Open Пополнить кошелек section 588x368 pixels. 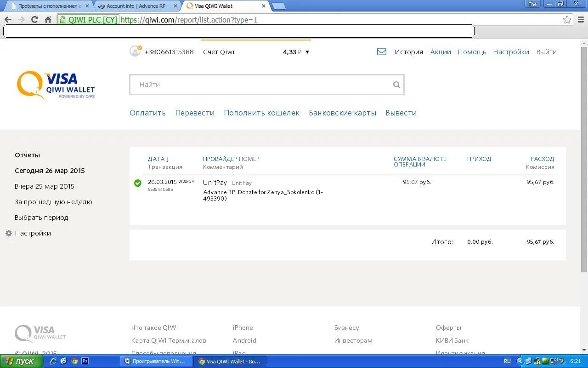[x=261, y=113]
